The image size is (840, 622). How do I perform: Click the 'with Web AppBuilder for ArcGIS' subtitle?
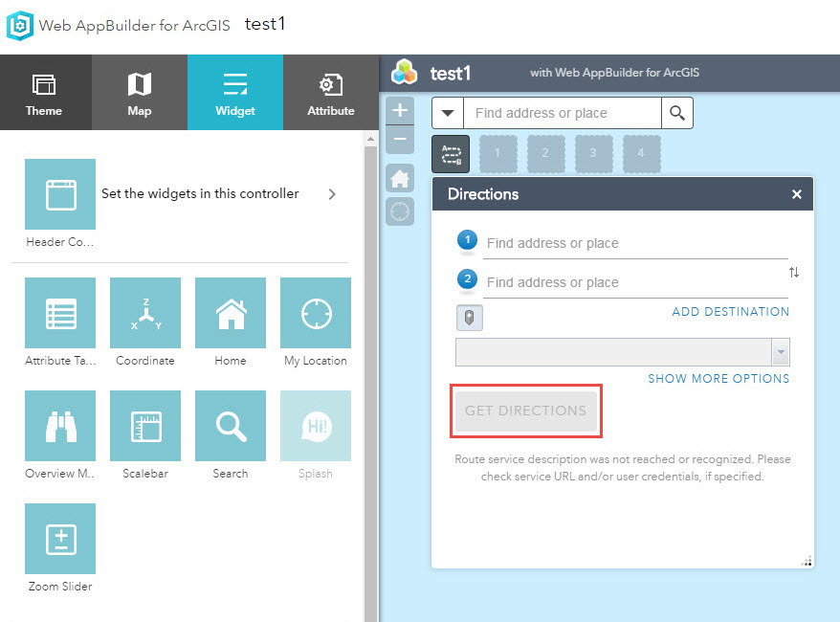tap(614, 73)
